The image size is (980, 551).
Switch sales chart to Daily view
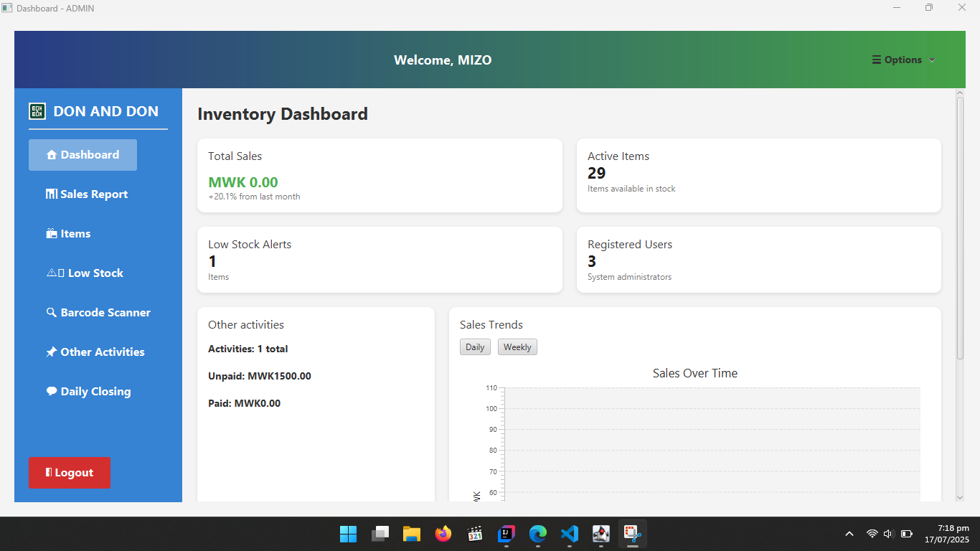pos(475,347)
